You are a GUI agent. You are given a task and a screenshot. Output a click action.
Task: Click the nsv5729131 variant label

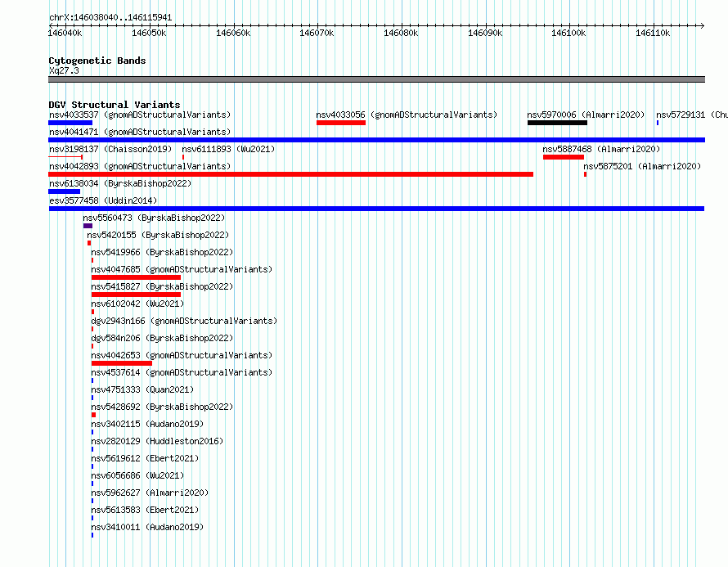692,115
